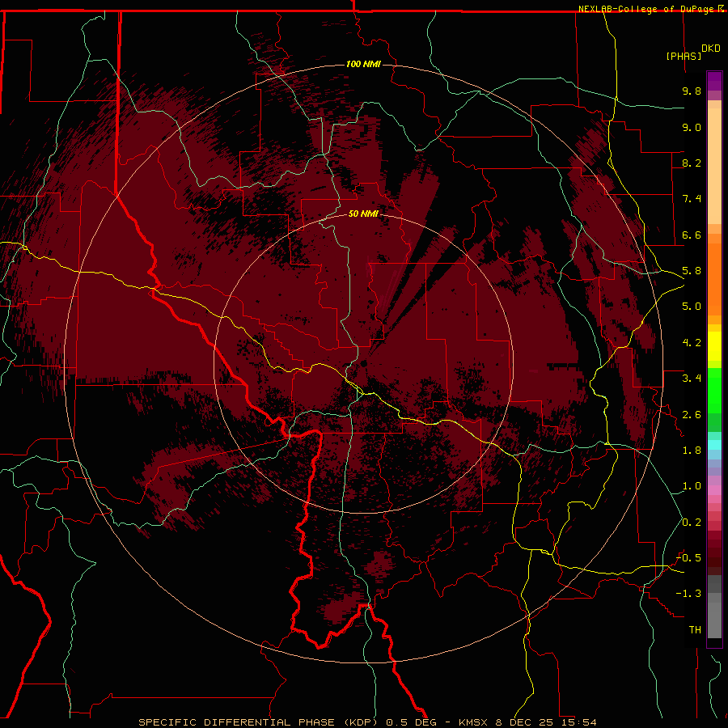Click the [PHAS] units label
Viewport: 728px width, 728px height.
684,57
